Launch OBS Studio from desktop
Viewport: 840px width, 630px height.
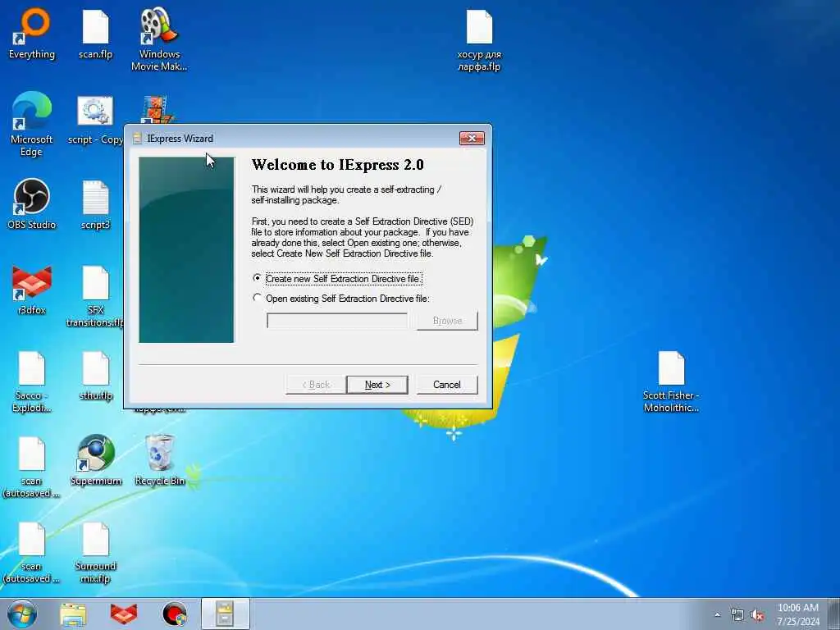click(x=32, y=204)
